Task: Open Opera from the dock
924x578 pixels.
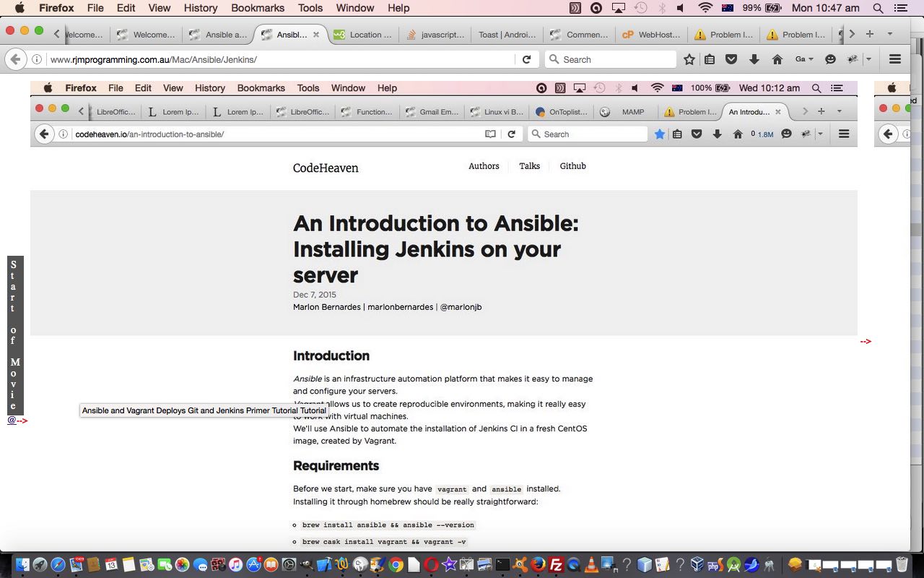Action: pos(431,564)
